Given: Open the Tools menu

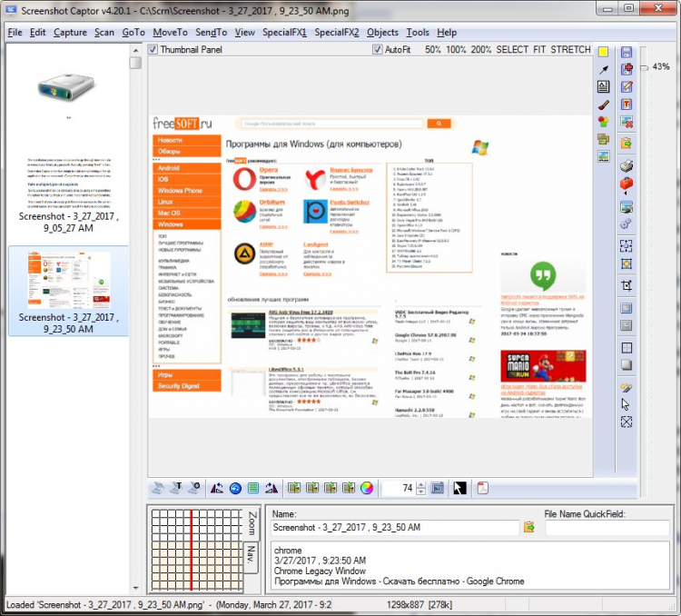Looking at the screenshot, I should 418,32.
